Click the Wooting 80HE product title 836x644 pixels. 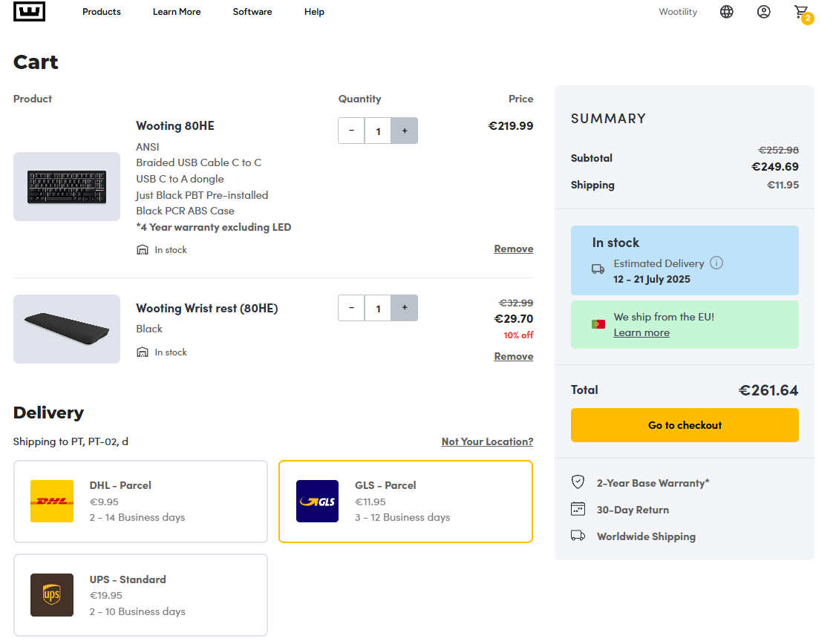175,125
